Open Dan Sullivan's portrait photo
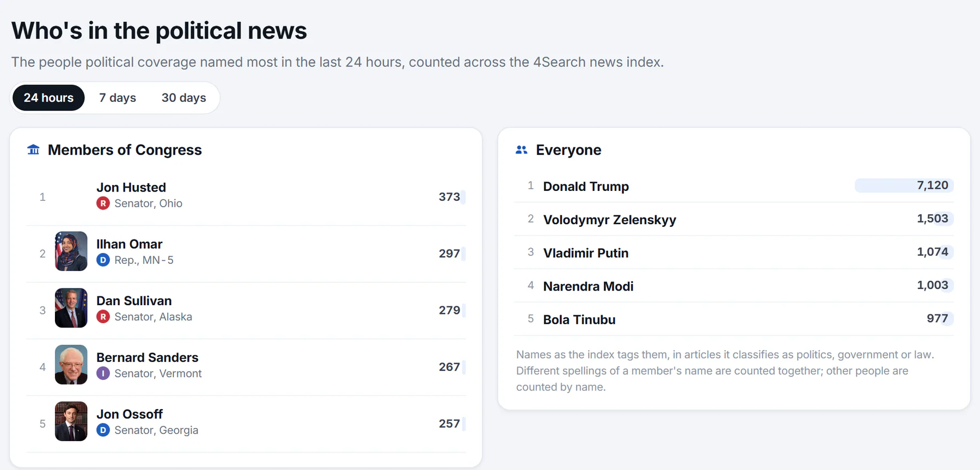 point(71,308)
